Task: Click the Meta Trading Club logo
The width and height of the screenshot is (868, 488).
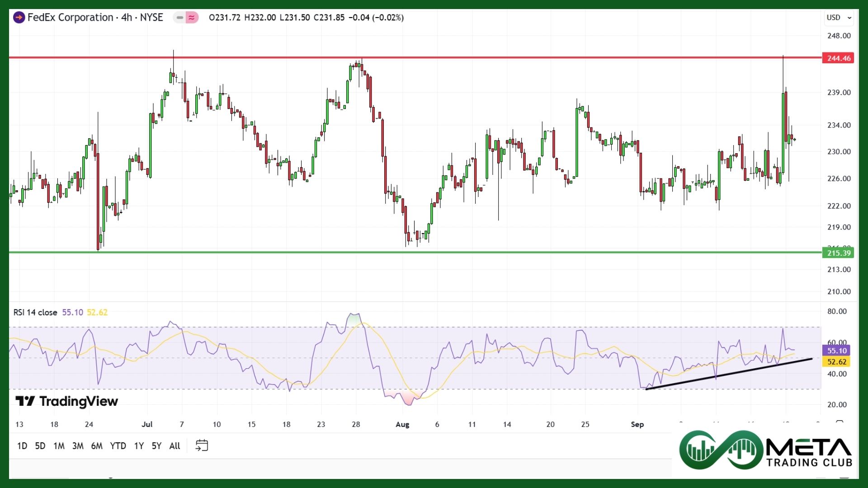Action: 765,450
